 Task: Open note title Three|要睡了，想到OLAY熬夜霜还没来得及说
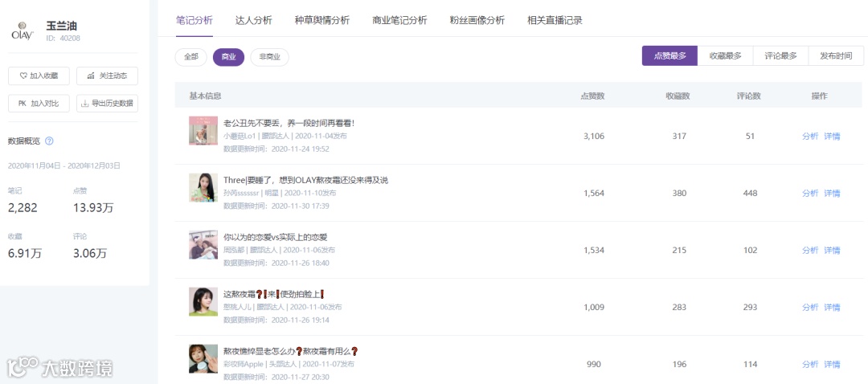[305, 180]
